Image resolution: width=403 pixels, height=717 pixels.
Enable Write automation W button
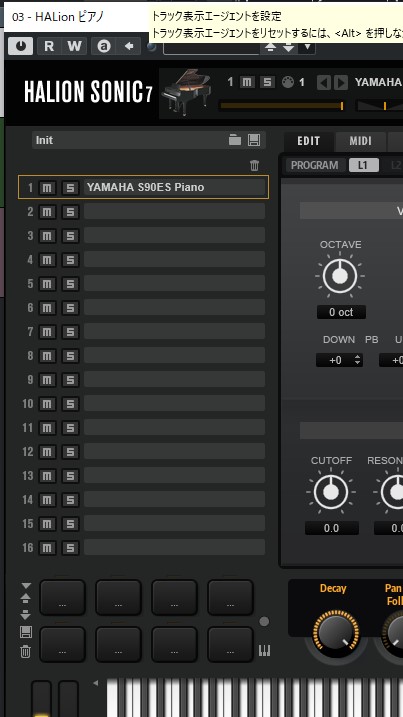point(74,46)
